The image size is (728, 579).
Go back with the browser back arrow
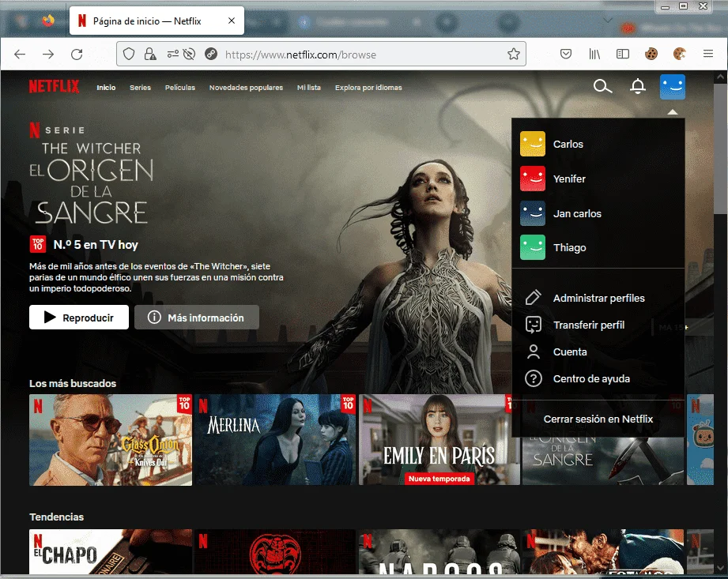point(20,55)
